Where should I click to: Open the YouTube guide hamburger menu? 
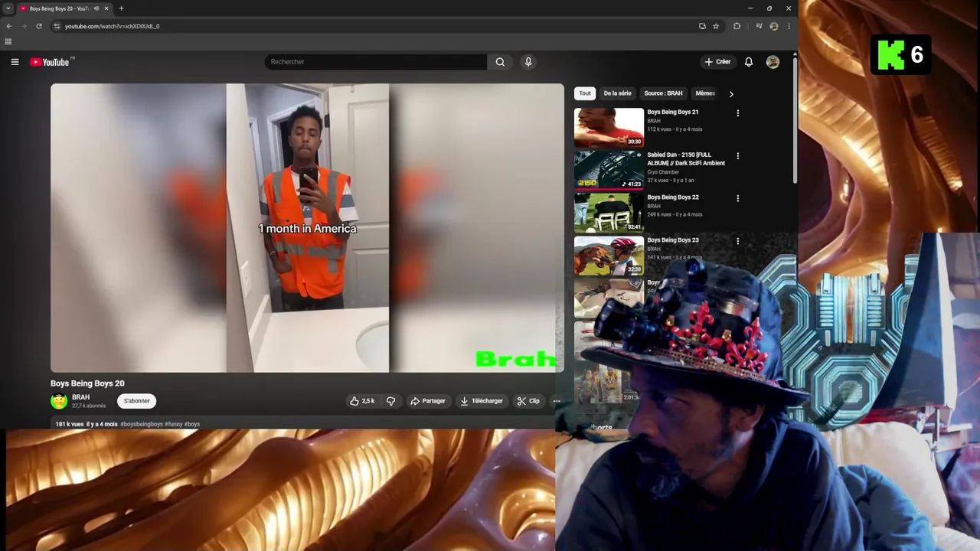[x=15, y=62]
